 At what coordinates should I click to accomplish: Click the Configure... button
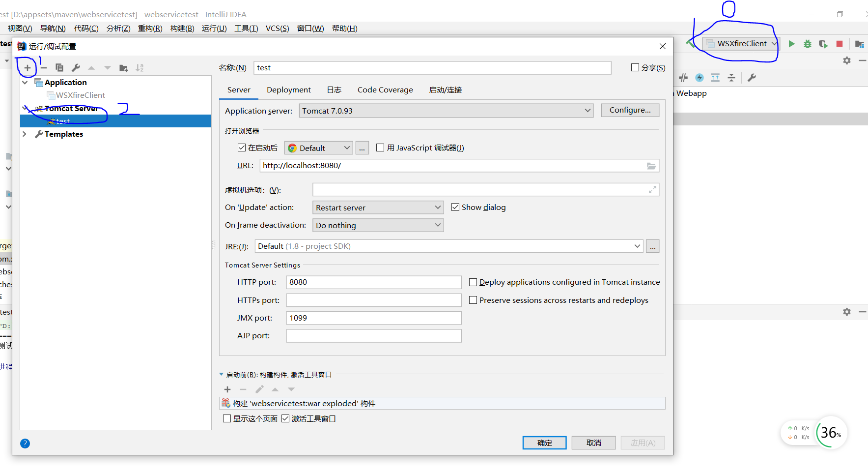630,110
